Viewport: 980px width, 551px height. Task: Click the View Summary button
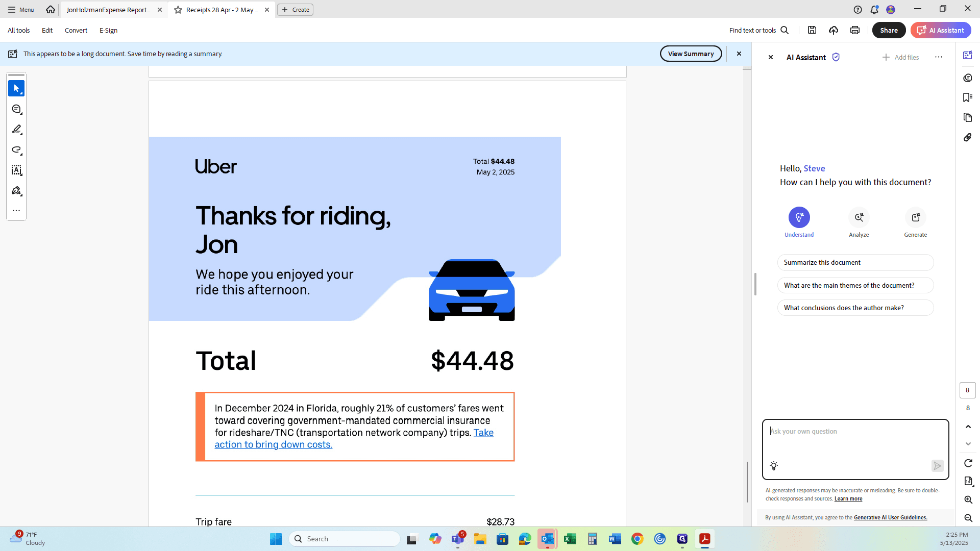point(691,54)
